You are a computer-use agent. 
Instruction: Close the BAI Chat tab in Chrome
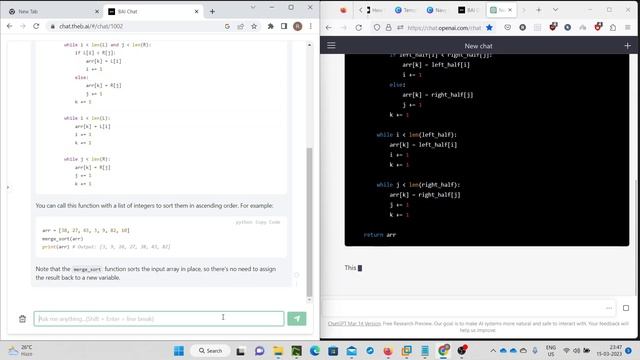click(x=196, y=11)
